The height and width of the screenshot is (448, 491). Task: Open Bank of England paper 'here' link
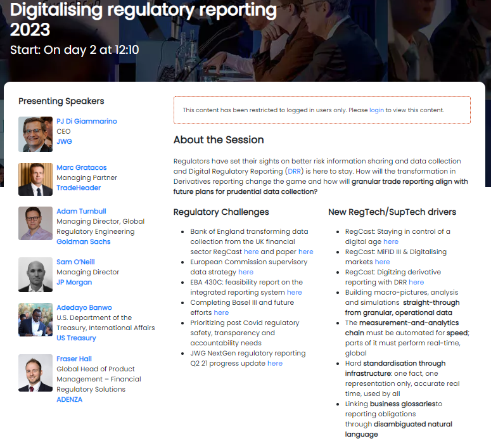coord(305,252)
